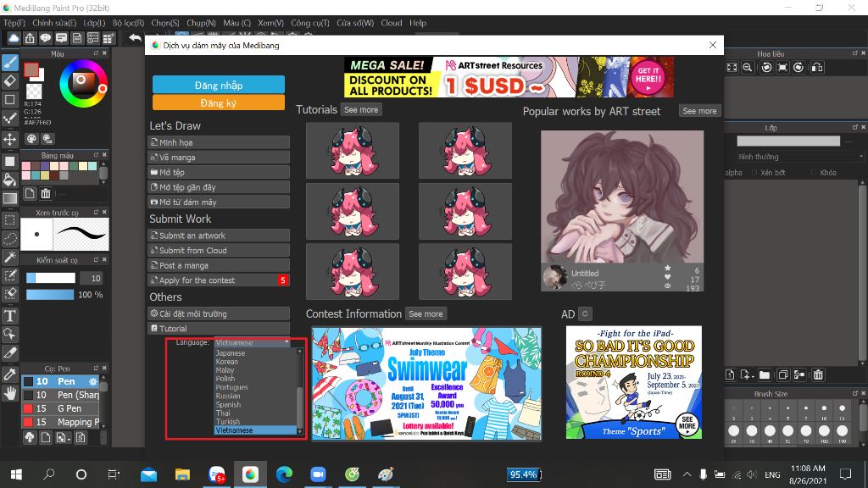Choose the Move tool with four arrows
The image size is (868, 488).
[x=10, y=139]
